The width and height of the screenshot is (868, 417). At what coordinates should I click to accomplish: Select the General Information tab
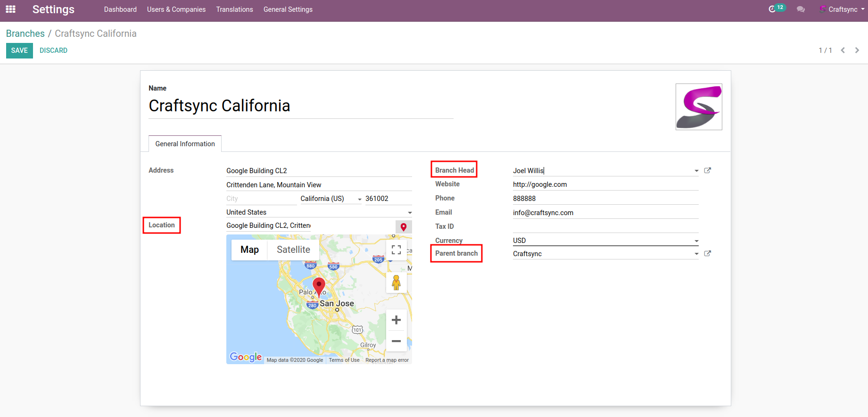coord(185,144)
